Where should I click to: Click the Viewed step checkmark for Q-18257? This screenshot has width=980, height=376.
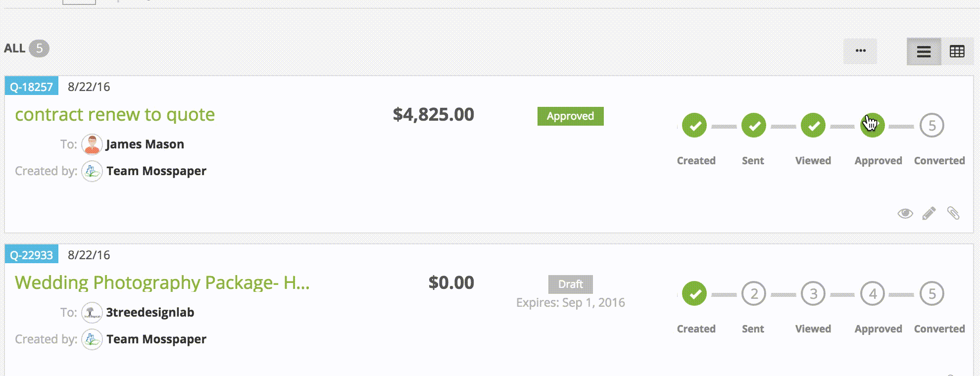coord(813,126)
